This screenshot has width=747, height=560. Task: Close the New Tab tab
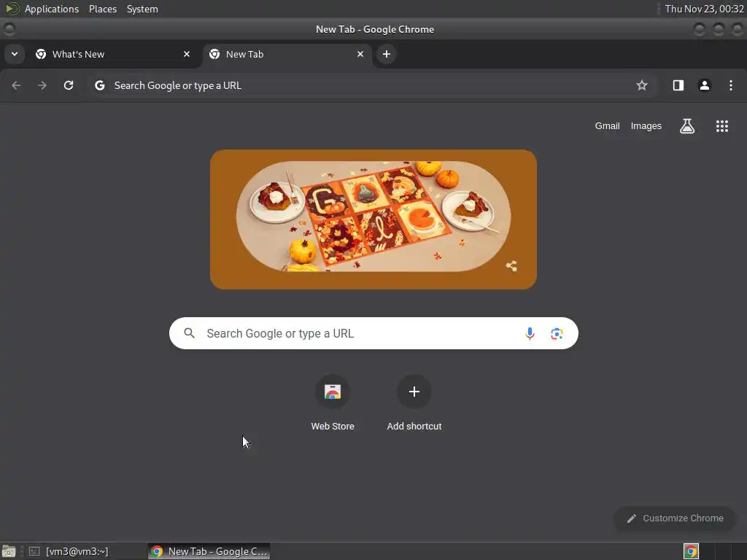[x=360, y=54]
